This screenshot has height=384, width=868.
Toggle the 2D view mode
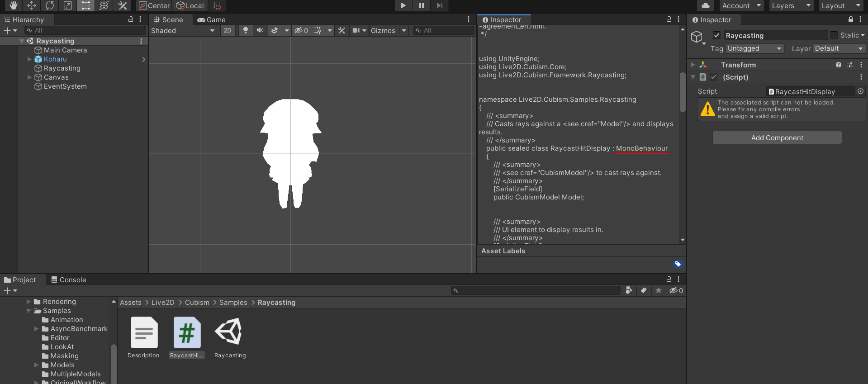click(x=228, y=30)
